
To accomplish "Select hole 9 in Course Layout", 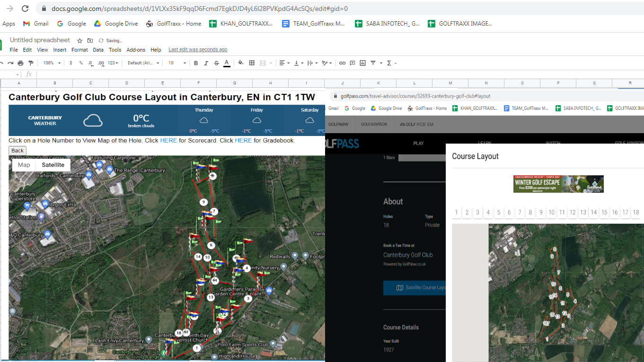I will [x=541, y=213].
